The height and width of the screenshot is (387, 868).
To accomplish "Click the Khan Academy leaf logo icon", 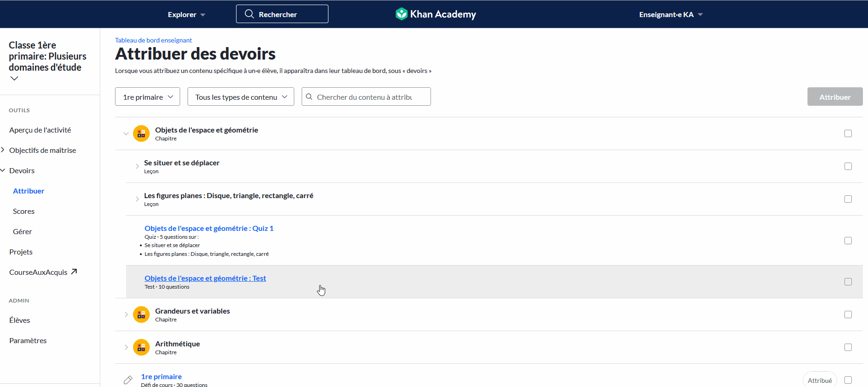I will coord(401,14).
